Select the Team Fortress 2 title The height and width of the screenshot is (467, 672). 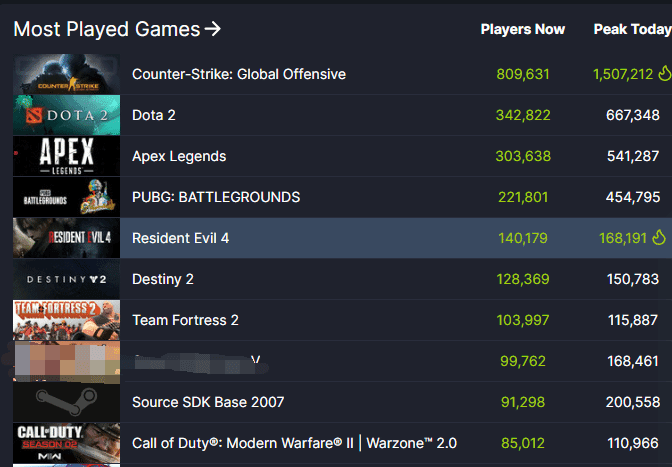(x=185, y=320)
